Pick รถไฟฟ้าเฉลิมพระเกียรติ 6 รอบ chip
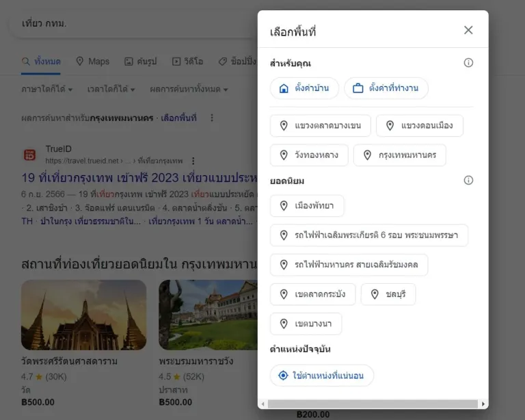Viewport: 525px width, 420px height. coord(369,235)
